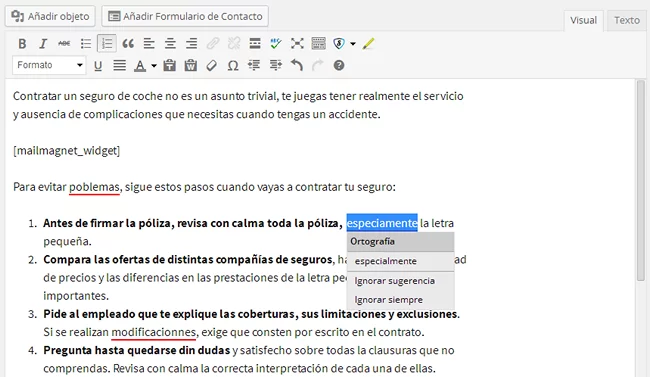
Task: Toggle the numbered list button
Action: coord(107,44)
